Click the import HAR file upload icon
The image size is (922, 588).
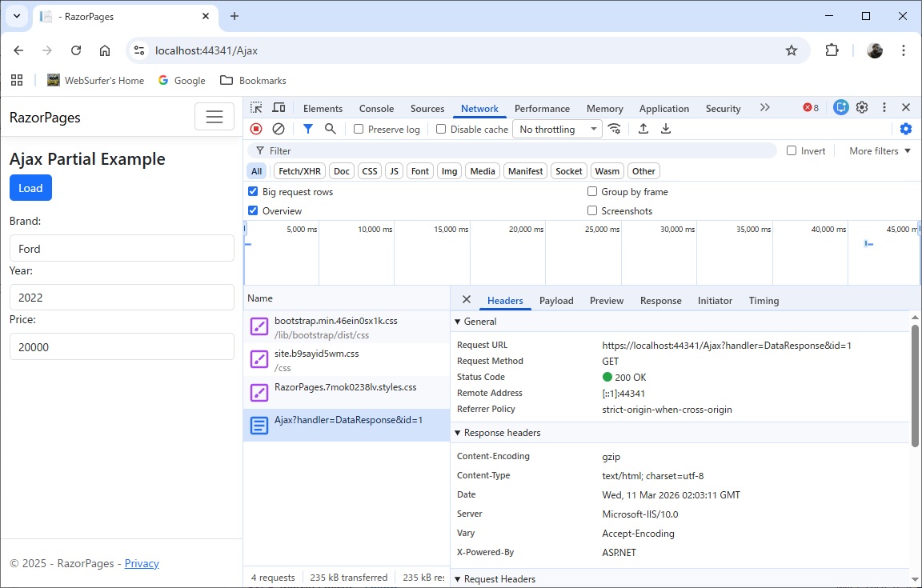coord(643,129)
